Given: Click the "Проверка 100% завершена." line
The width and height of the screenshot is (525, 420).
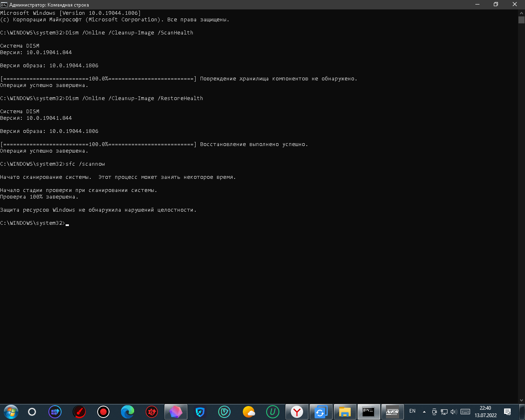Looking at the screenshot, I should coord(39,197).
